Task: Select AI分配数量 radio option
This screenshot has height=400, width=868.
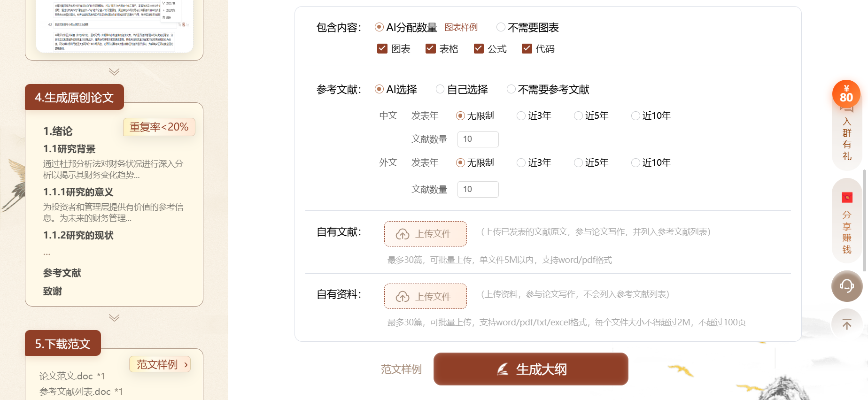Action: tap(379, 27)
